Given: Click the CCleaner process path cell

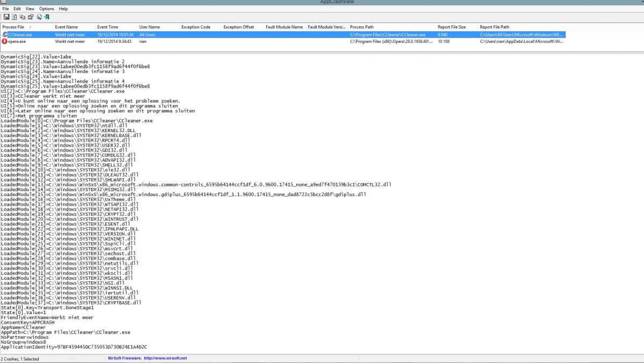Looking at the screenshot, I should click(388, 34).
